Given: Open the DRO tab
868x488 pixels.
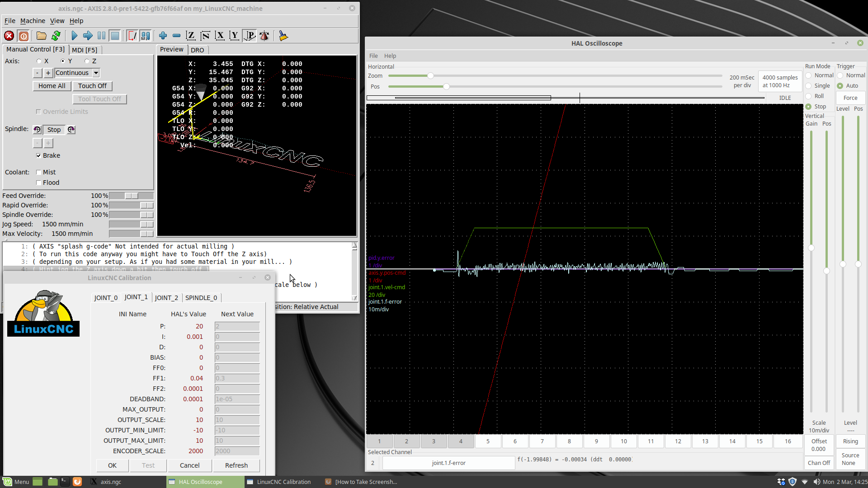Looking at the screenshot, I should [198, 50].
